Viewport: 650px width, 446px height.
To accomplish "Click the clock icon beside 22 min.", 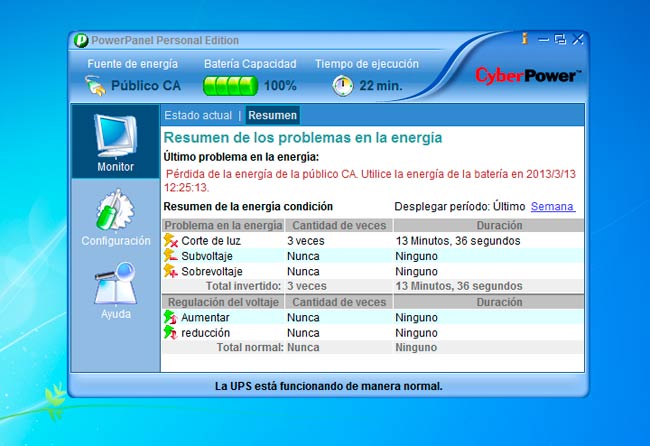I will coord(343,86).
